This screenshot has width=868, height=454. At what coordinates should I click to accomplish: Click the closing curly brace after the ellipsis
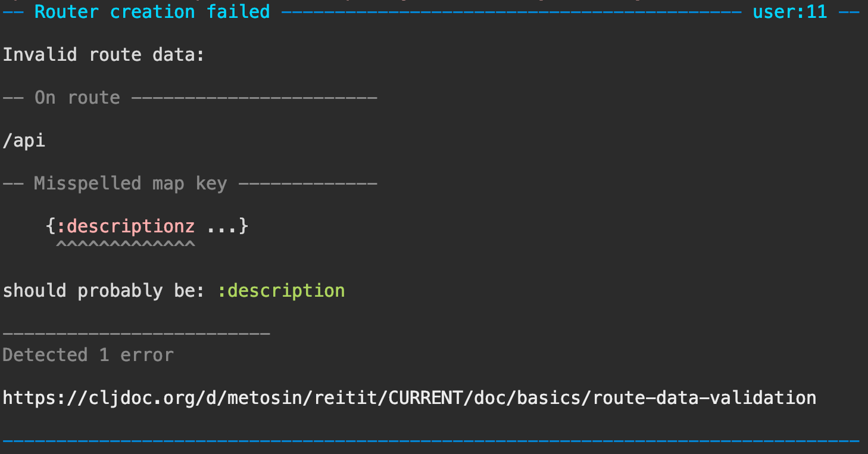tap(243, 226)
